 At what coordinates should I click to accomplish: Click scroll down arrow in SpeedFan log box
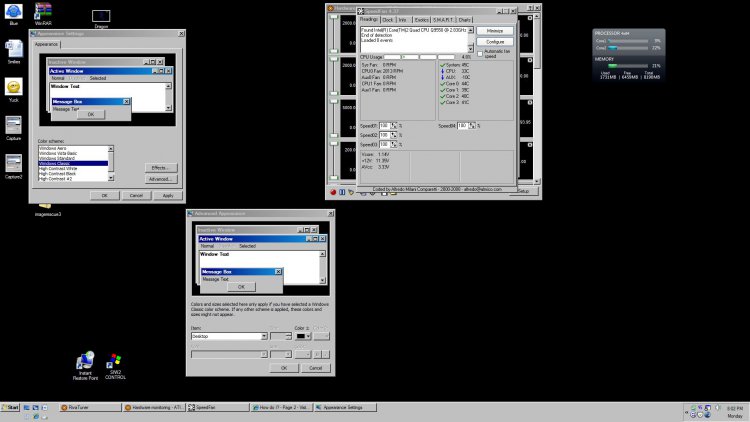tap(471, 49)
